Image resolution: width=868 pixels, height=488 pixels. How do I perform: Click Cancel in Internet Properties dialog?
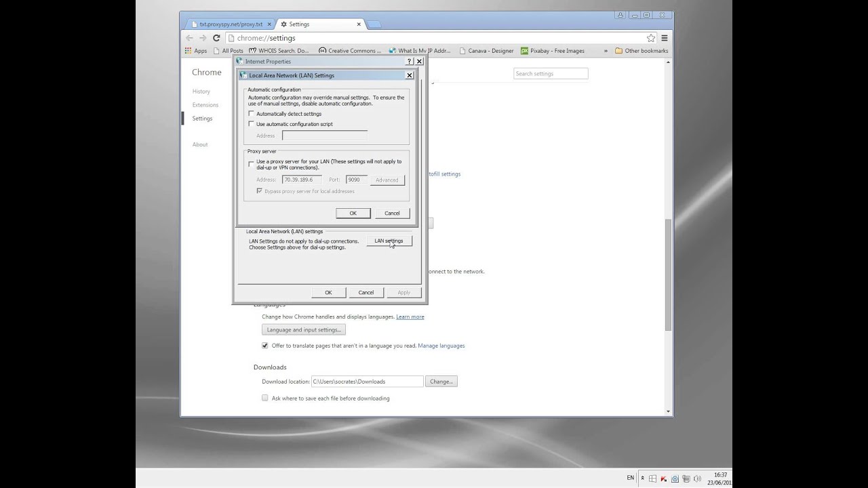click(366, 292)
